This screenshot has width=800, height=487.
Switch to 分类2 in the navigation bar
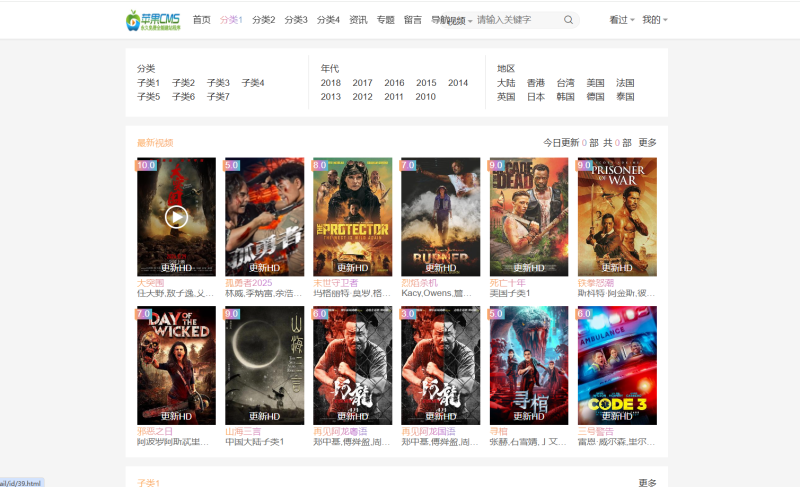pos(263,20)
